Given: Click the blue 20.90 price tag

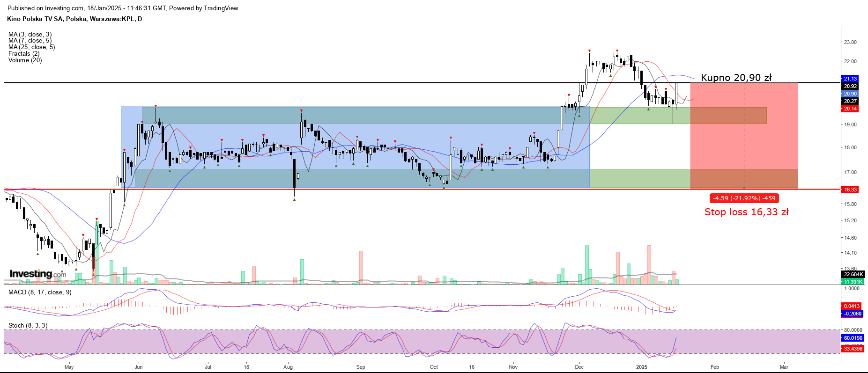Looking at the screenshot, I should click(x=850, y=94).
